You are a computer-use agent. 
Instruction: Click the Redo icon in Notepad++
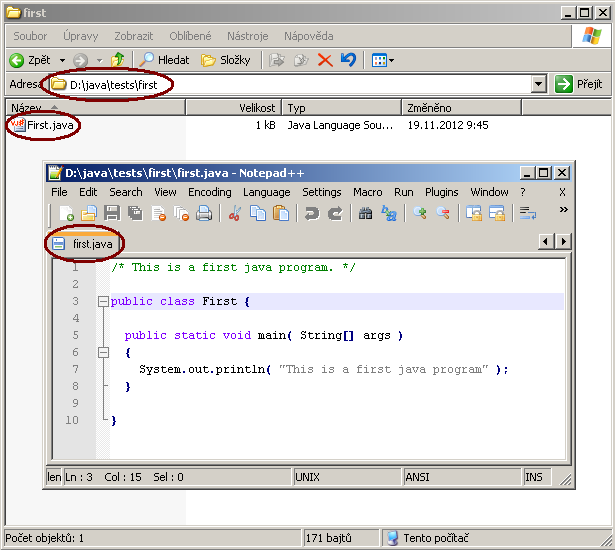point(335,214)
